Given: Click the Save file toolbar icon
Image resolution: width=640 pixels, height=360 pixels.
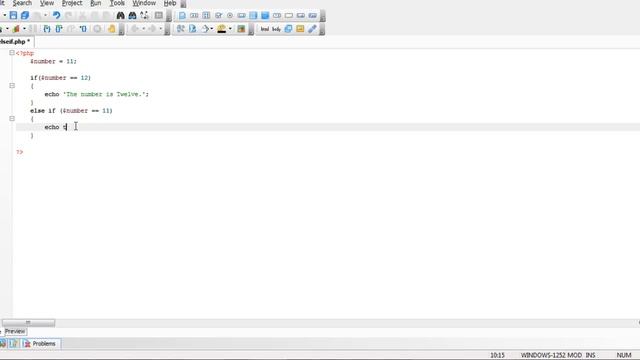Looking at the screenshot, I should pos(13,16).
